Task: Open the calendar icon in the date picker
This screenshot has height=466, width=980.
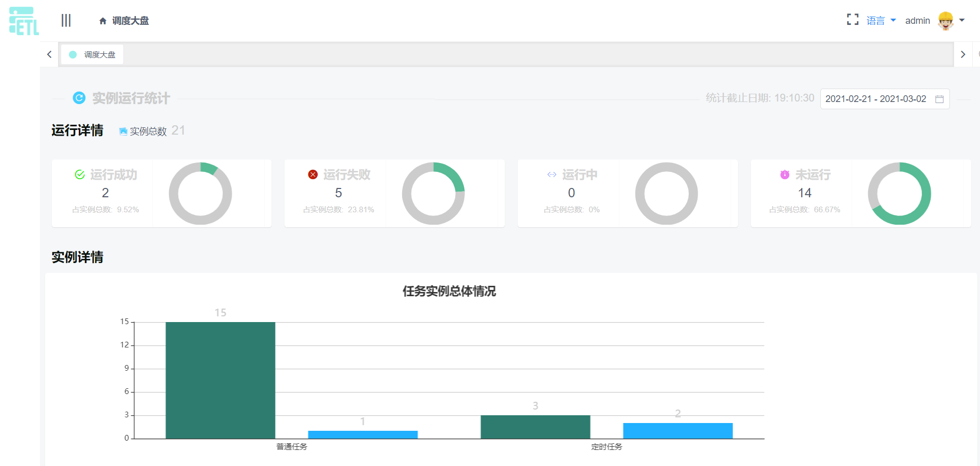Action: click(x=941, y=99)
